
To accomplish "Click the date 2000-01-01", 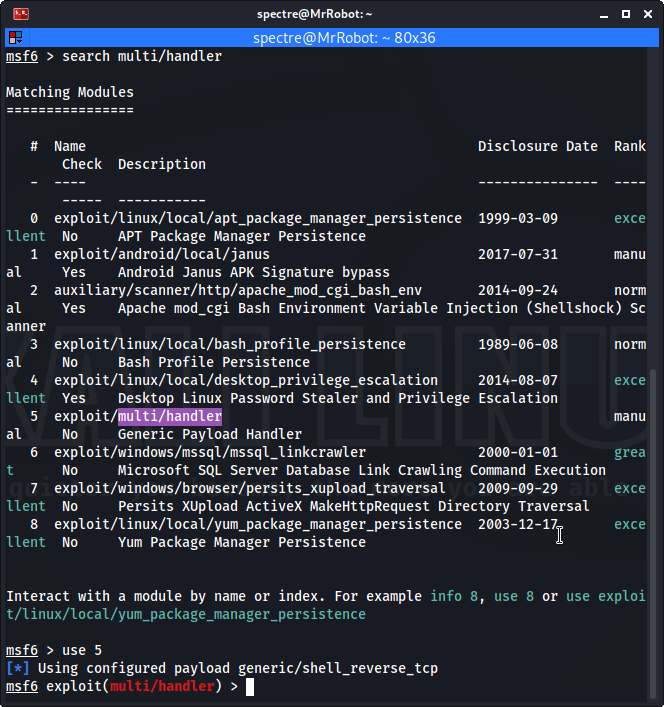I will tap(518, 452).
